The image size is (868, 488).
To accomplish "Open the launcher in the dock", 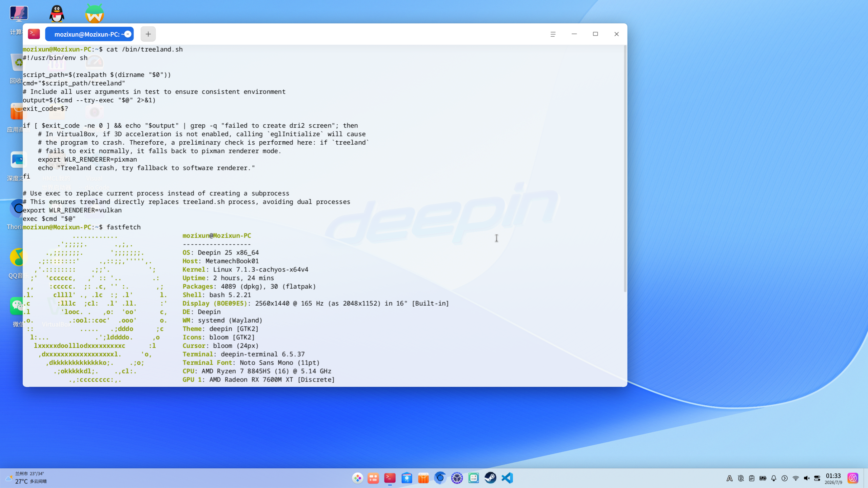I will coord(357,478).
